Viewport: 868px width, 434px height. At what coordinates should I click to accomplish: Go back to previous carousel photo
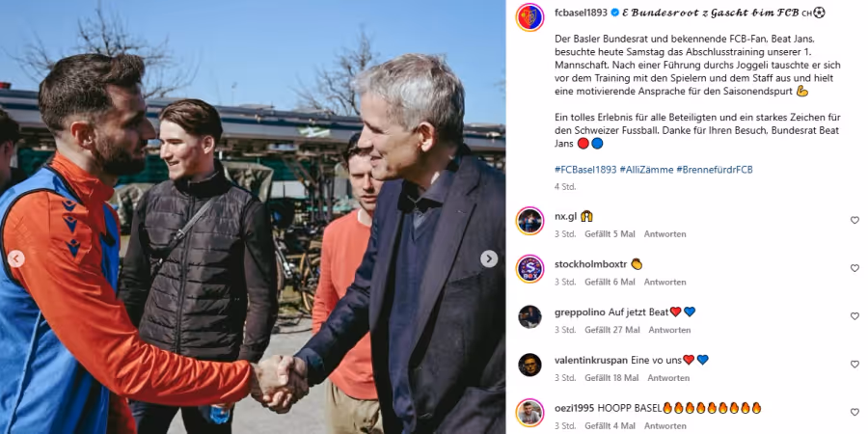16,258
